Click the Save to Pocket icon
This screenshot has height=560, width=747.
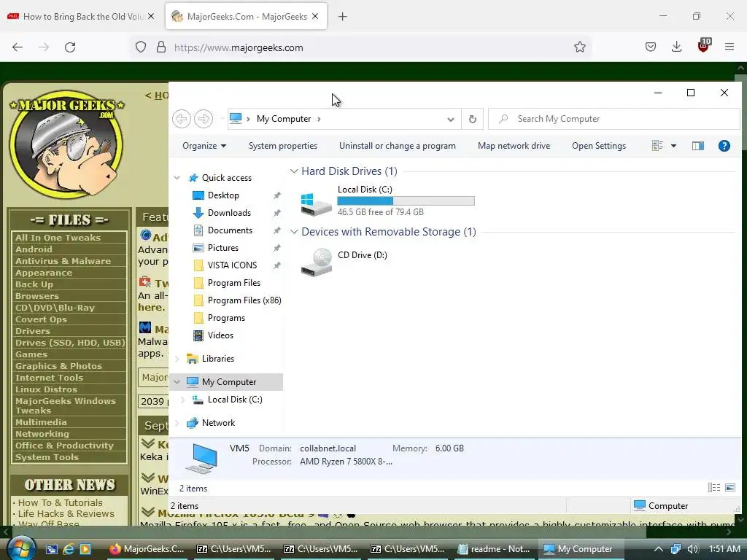[650, 47]
